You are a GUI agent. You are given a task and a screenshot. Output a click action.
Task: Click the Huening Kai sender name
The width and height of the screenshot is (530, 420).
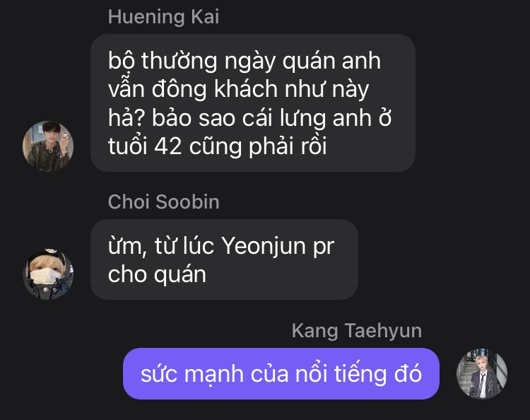pos(164,16)
